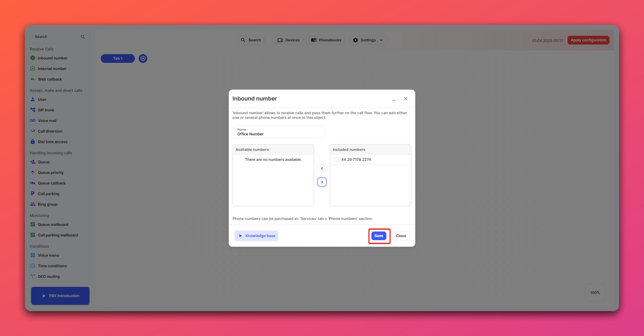Save the inbound number settings
Screen dimensions: 644x336
pos(379,236)
